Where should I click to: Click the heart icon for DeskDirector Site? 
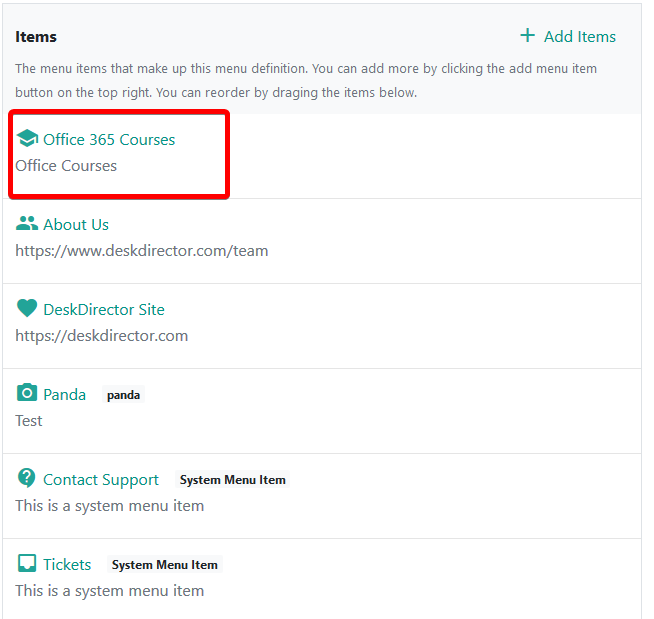point(27,309)
